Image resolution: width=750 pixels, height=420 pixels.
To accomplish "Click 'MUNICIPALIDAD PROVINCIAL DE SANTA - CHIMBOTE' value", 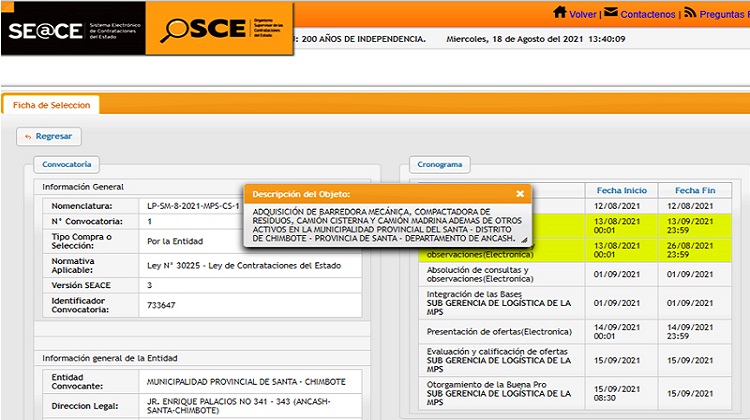I will pos(246,382).
